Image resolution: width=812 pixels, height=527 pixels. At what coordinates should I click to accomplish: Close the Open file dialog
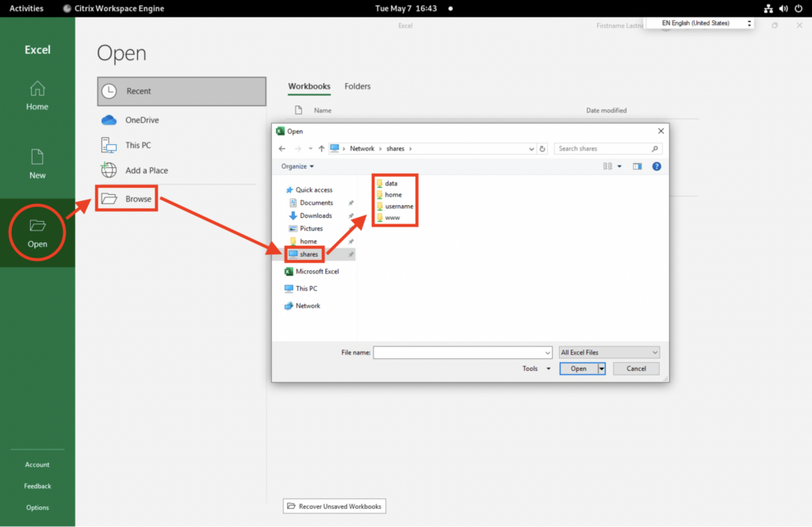tap(661, 131)
